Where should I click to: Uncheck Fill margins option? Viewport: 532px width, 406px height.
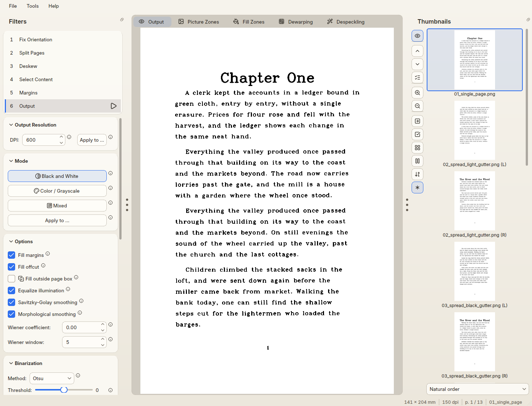pos(11,255)
